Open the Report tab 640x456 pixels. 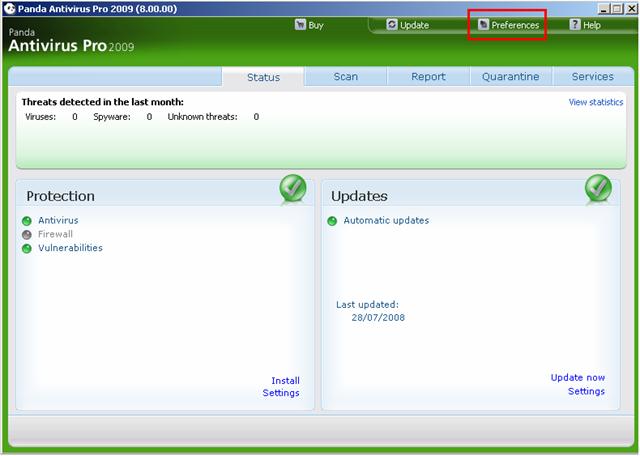click(428, 77)
